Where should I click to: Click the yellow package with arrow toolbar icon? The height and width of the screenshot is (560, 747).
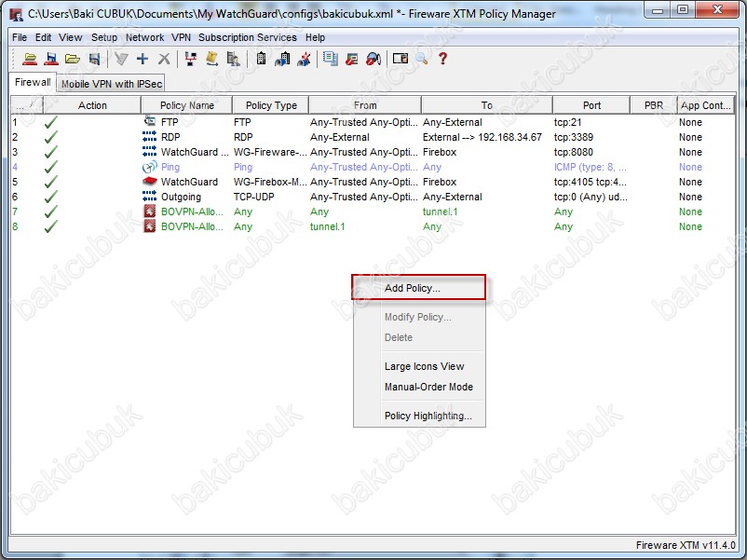pyautogui.click(x=211, y=59)
